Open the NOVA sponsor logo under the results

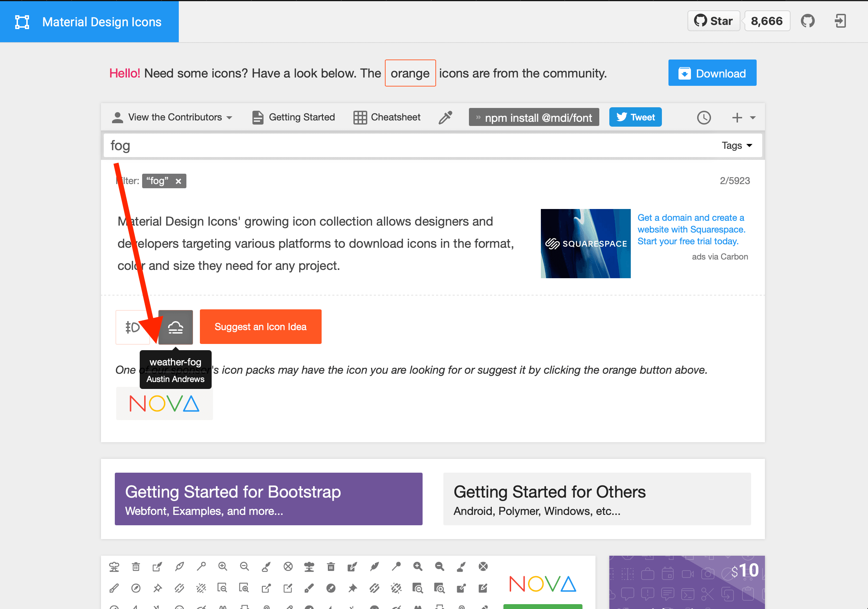(164, 403)
